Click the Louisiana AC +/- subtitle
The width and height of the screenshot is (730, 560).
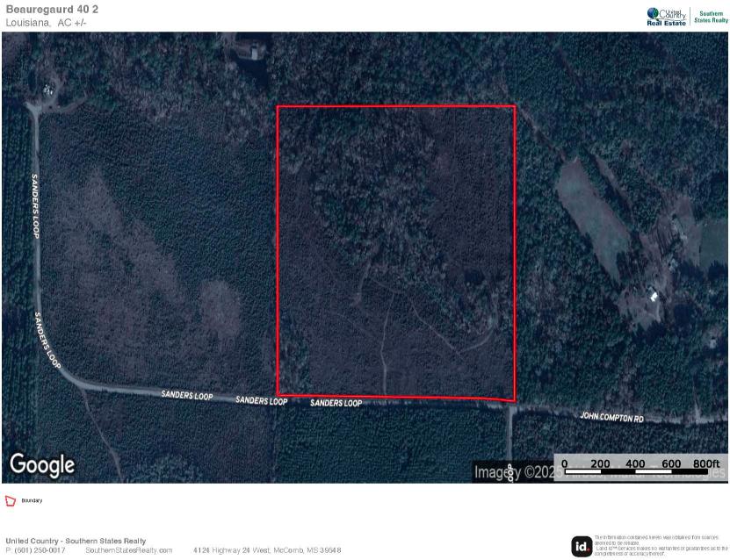[x=46, y=23]
